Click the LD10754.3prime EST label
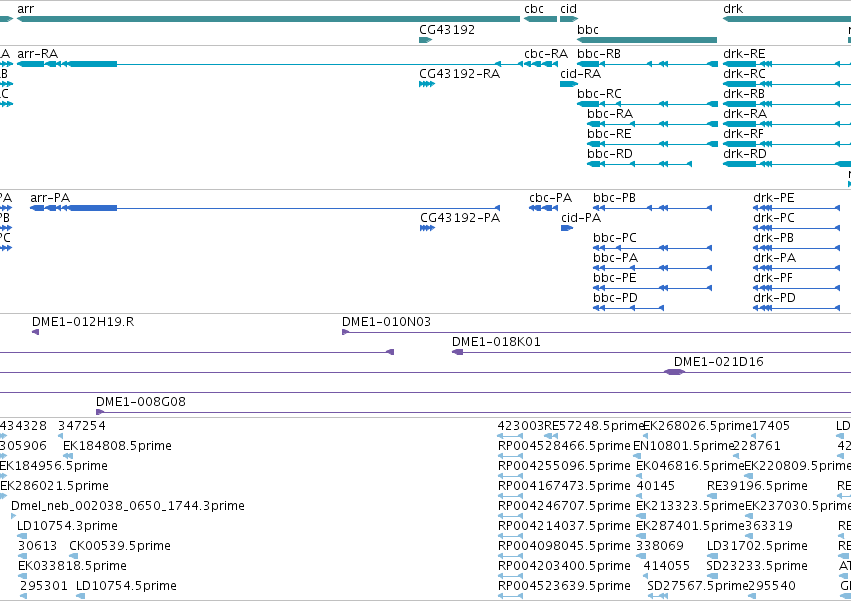Image resolution: width=851 pixels, height=601 pixels. click(67, 526)
